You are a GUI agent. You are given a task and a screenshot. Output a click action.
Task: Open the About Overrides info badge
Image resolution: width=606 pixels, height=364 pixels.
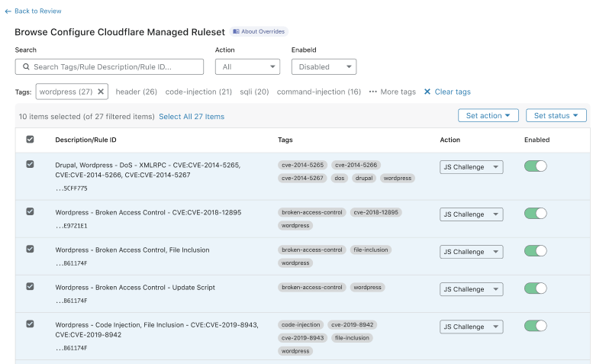point(259,31)
